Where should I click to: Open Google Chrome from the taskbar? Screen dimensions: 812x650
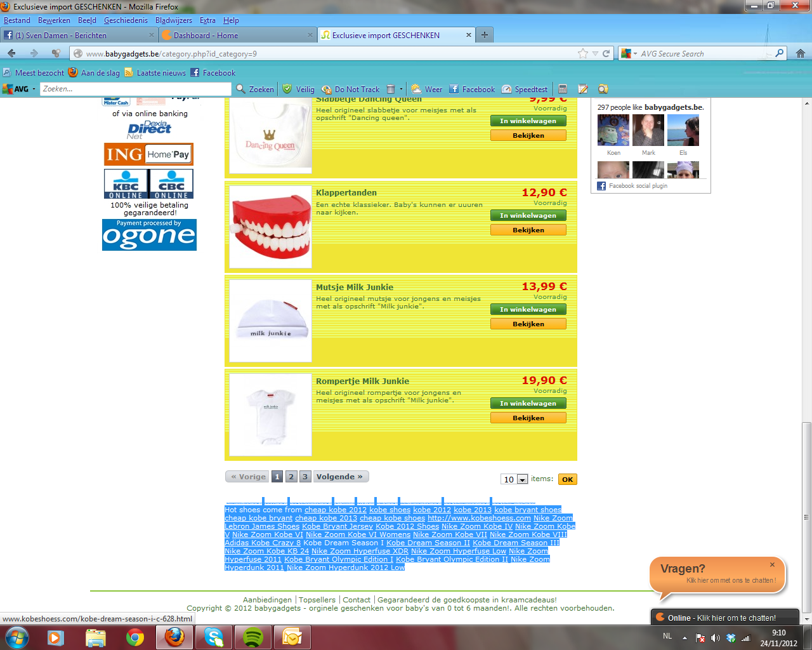[134, 637]
